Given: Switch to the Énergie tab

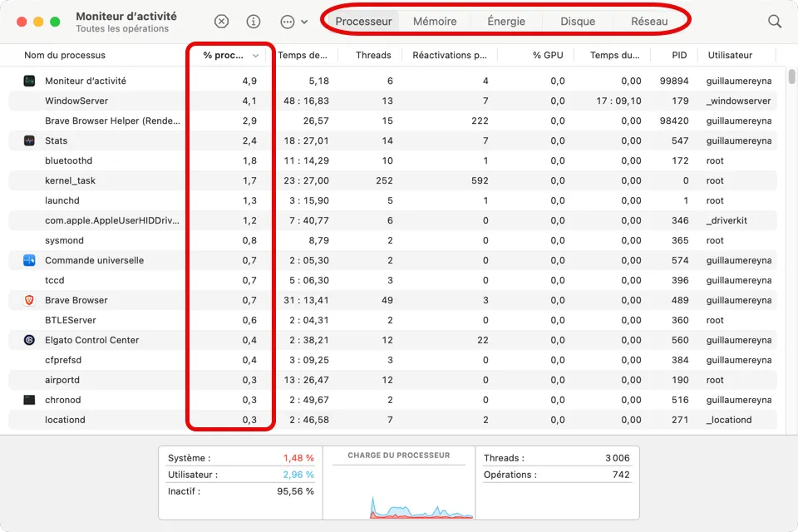Looking at the screenshot, I should pos(506,22).
